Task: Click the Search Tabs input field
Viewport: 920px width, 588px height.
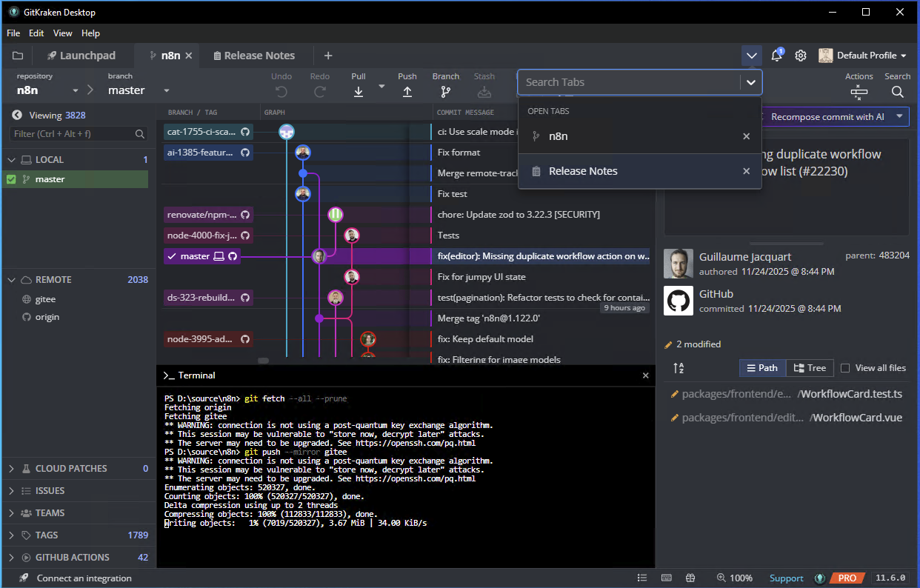Action: click(x=628, y=82)
